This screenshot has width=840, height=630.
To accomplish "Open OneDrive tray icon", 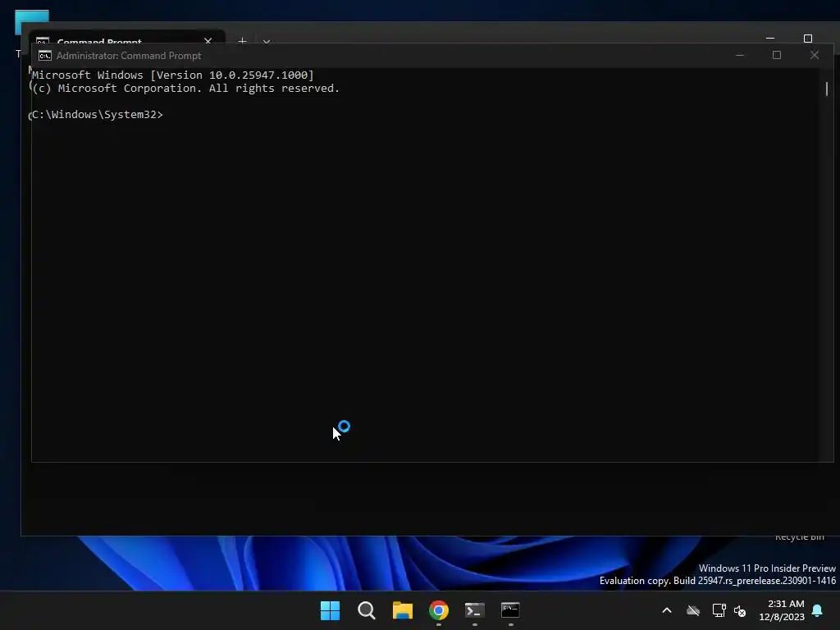I will tap(693, 610).
